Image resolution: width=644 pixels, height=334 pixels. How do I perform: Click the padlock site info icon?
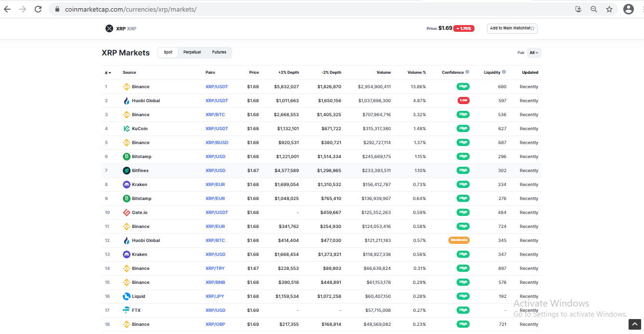(57, 9)
